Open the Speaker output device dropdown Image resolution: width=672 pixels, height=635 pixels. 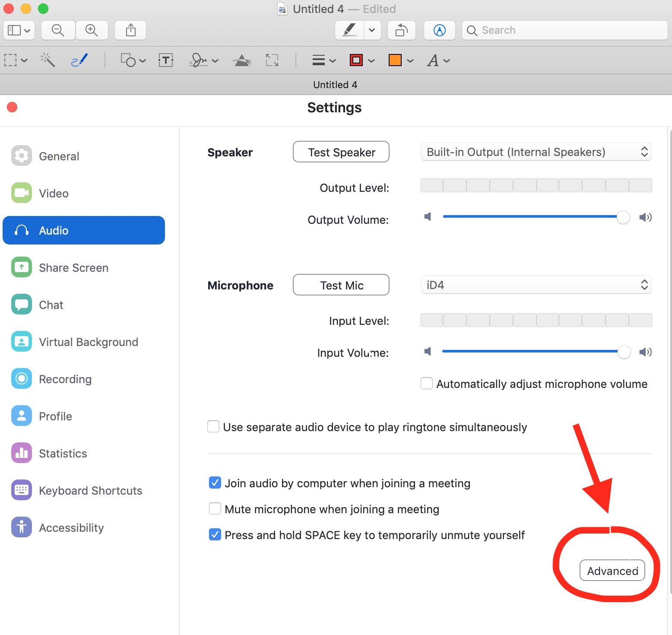(536, 152)
